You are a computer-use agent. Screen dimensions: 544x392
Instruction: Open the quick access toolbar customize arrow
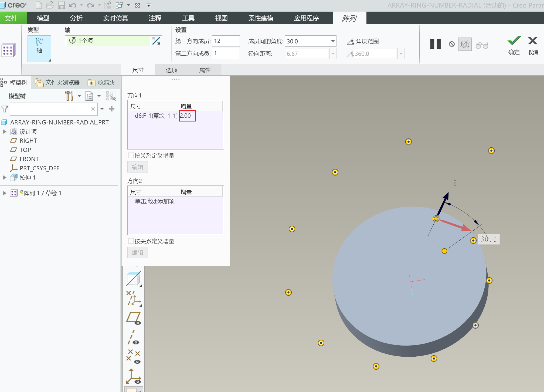tap(149, 5)
